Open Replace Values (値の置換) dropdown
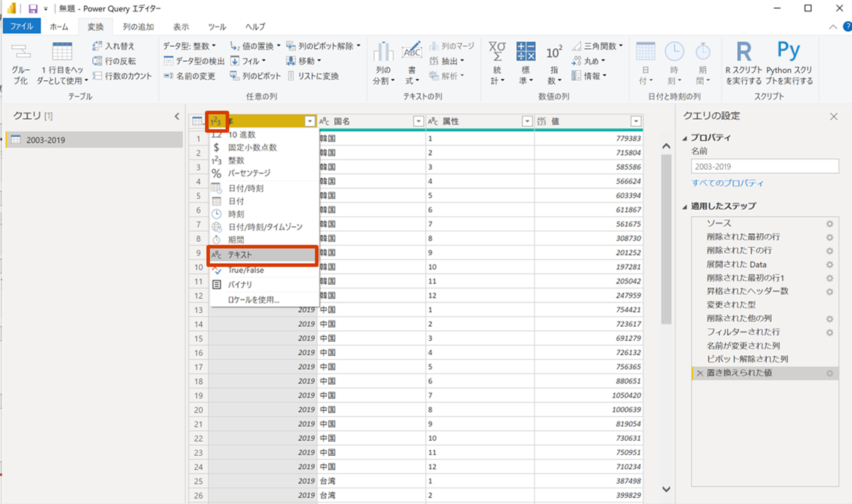The image size is (852, 504). click(255, 46)
